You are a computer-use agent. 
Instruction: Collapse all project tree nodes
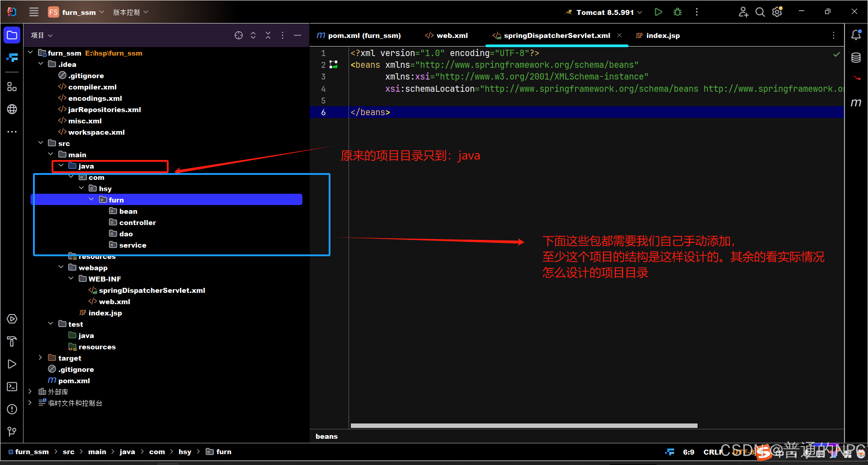pos(268,35)
